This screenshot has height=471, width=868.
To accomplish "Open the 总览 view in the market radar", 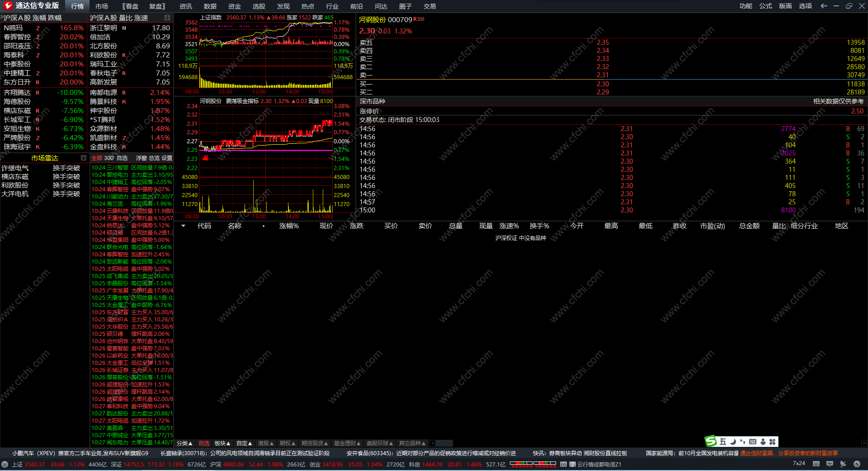I will 154,158.
